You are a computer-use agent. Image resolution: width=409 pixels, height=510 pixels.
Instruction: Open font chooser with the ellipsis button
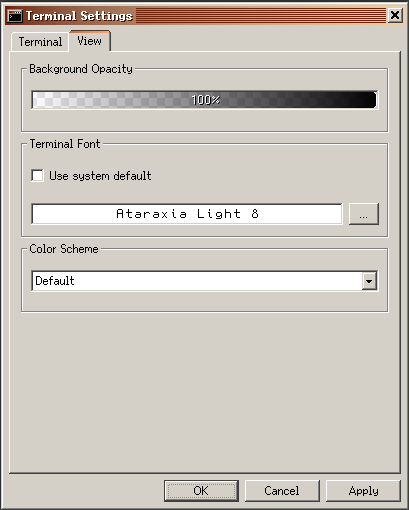pos(364,214)
